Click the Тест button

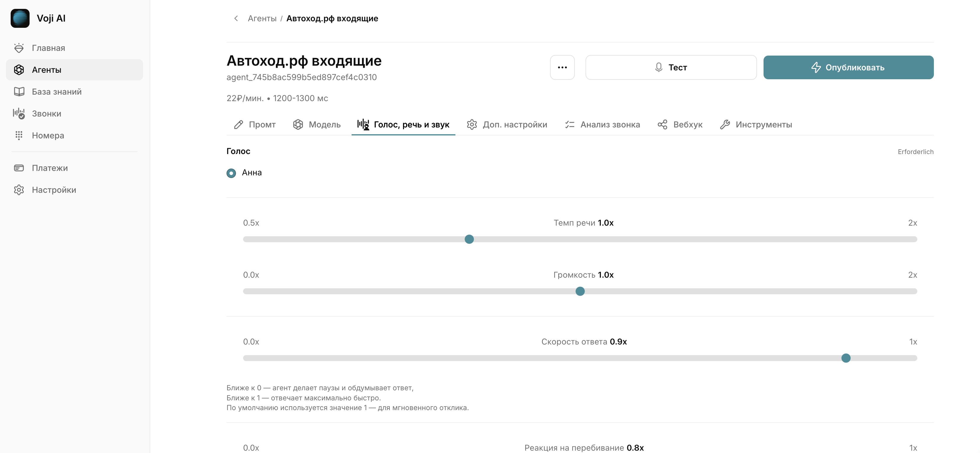click(x=671, y=67)
